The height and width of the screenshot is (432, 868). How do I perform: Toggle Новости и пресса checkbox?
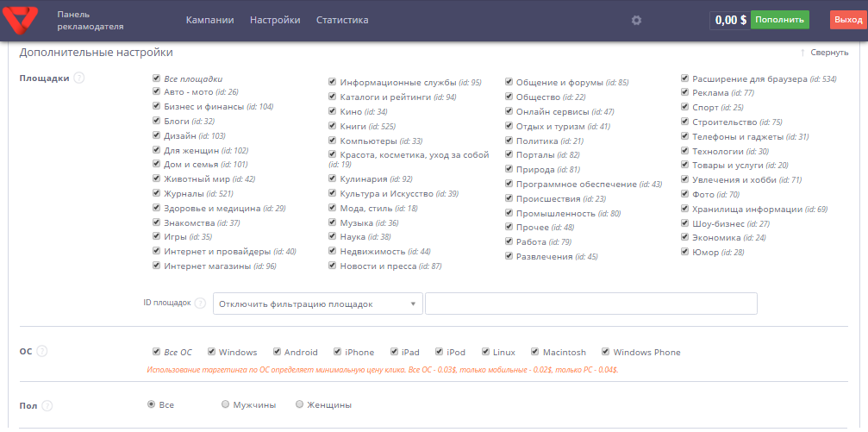coord(332,266)
